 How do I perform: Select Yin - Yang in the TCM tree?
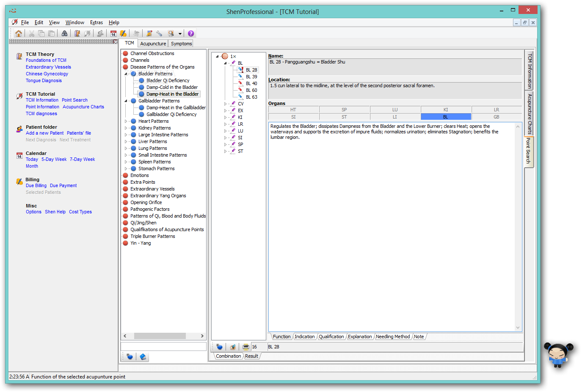141,243
